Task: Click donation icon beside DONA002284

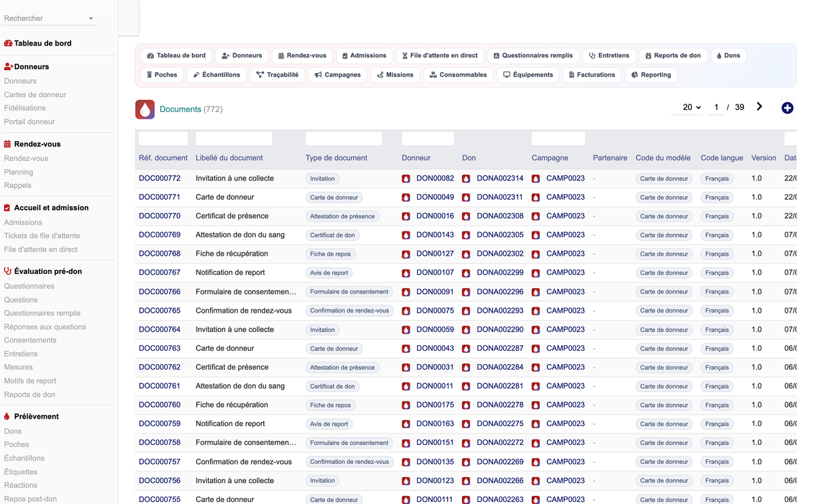Action: pos(466,367)
